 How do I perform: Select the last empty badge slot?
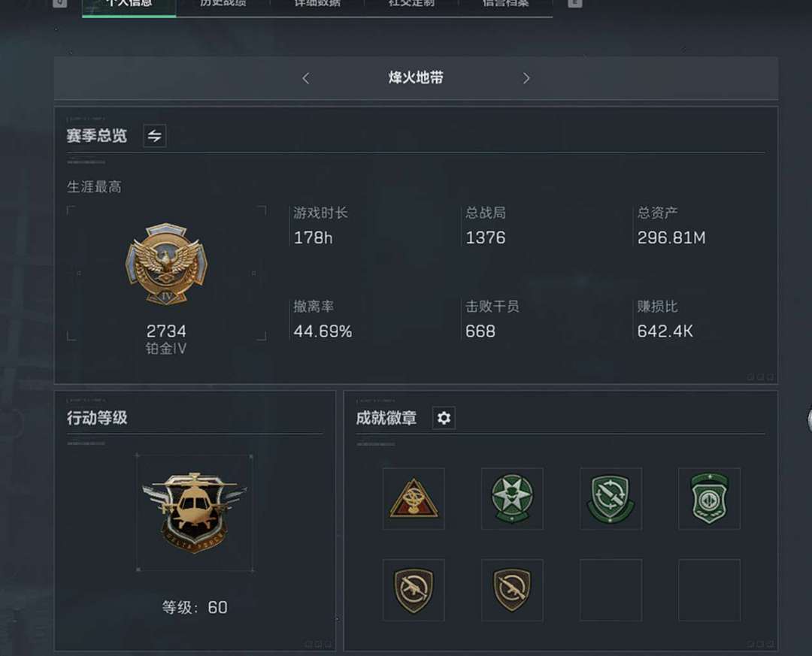tap(710, 590)
